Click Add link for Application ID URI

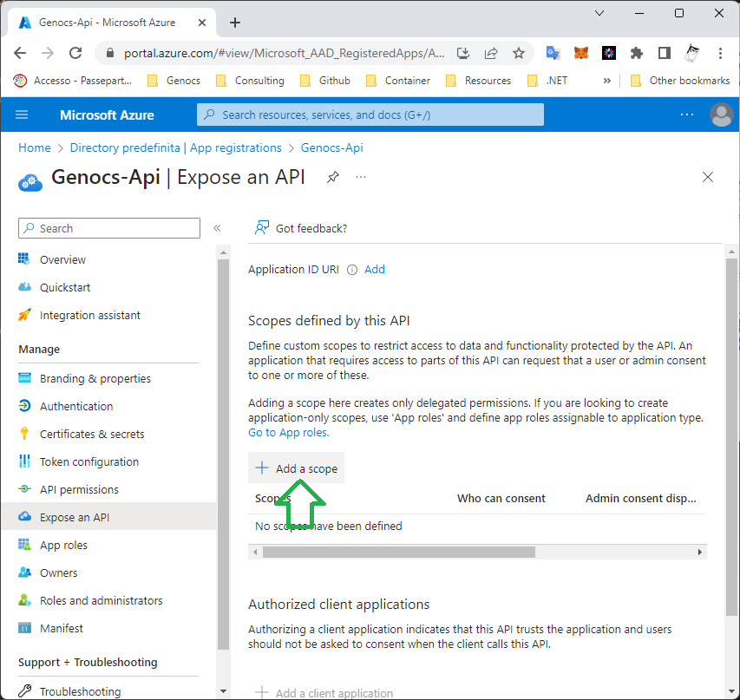375,270
